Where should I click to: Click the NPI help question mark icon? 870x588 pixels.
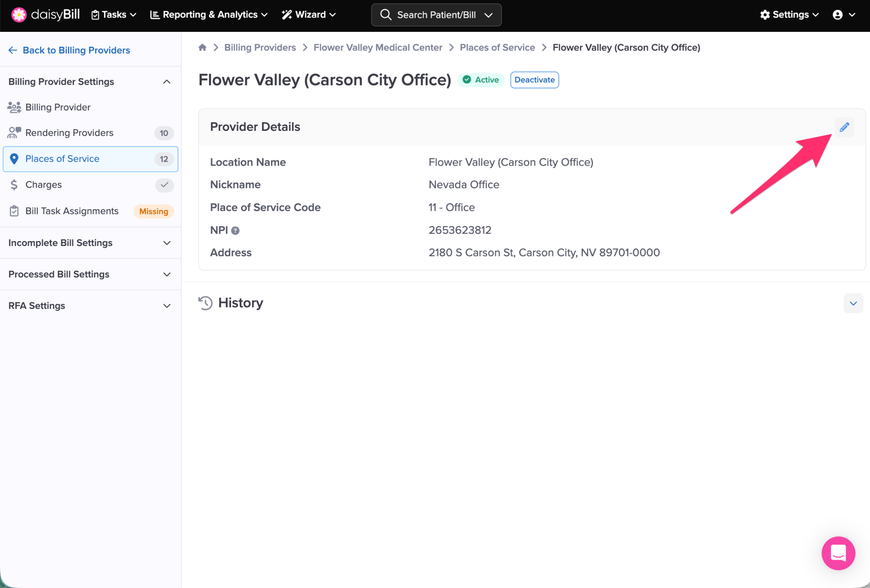pyautogui.click(x=235, y=230)
